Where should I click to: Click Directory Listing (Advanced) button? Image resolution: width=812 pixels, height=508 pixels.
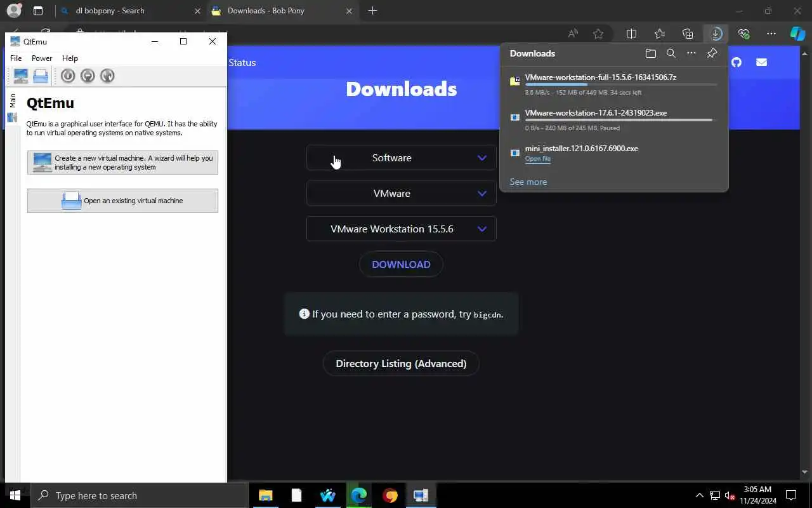tap(401, 364)
